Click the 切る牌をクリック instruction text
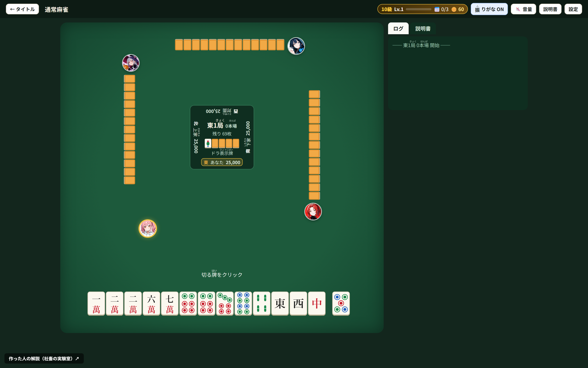 [x=222, y=275]
